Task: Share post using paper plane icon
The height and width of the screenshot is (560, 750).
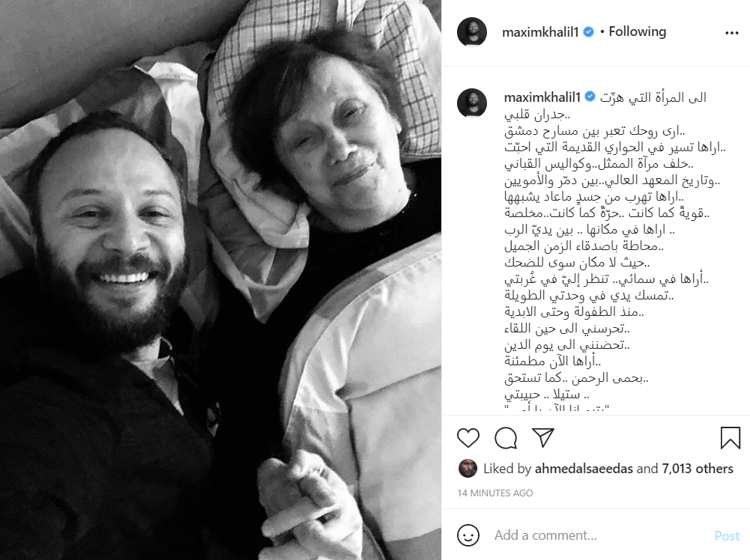Action: point(543,438)
